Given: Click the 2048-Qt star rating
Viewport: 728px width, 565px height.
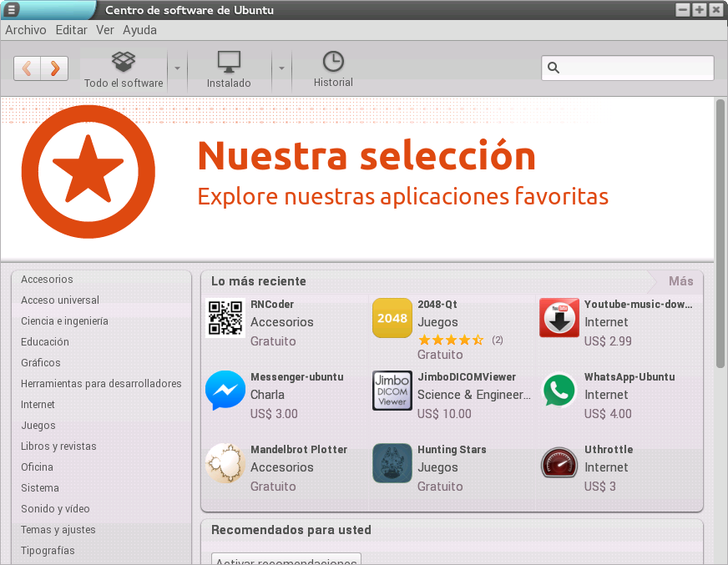Looking at the screenshot, I should tap(451, 341).
